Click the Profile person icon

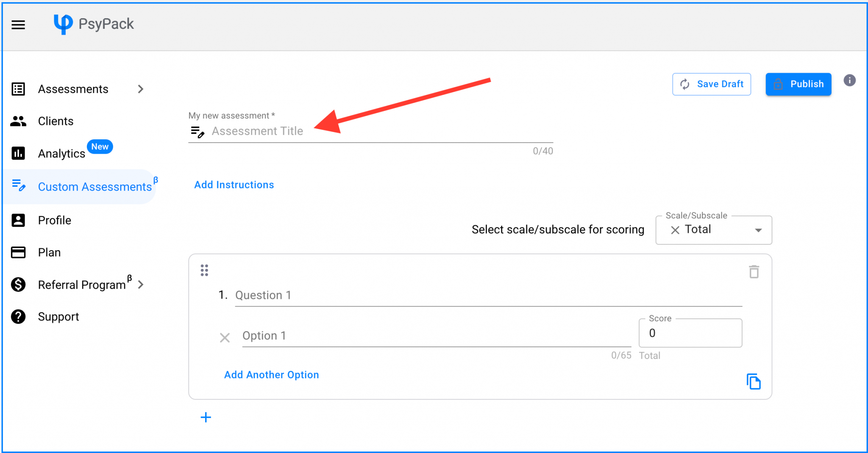click(18, 220)
